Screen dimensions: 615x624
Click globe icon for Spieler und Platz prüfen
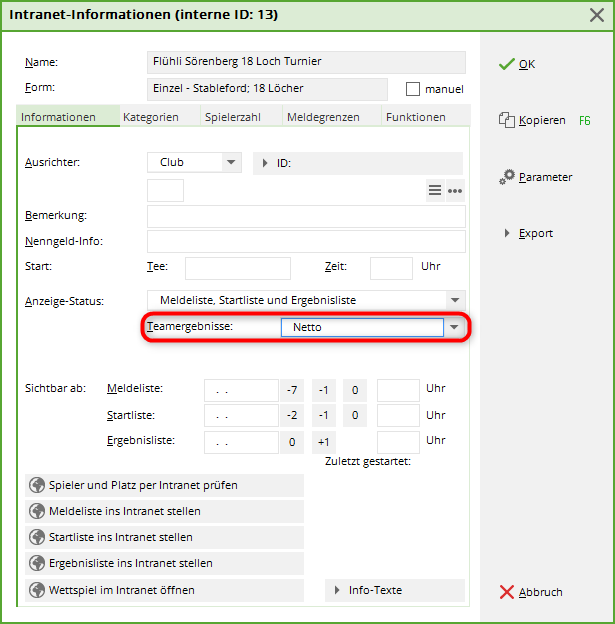[37, 485]
